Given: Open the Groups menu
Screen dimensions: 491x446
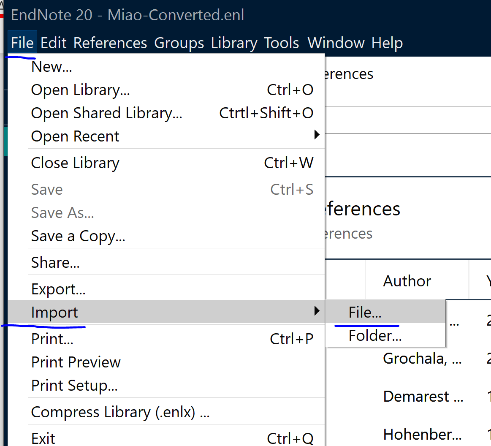Looking at the screenshot, I should 179,43.
